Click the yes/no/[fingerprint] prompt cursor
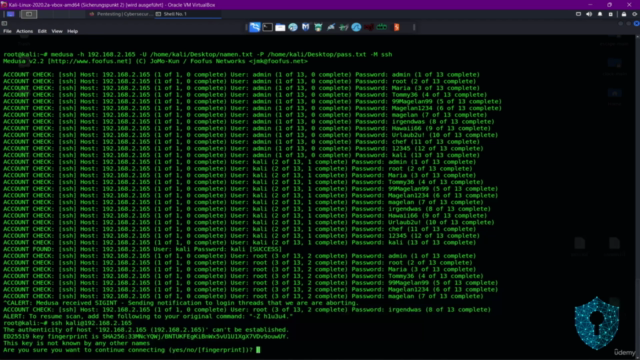The height and width of the screenshot is (360, 640). click(258, 350)
